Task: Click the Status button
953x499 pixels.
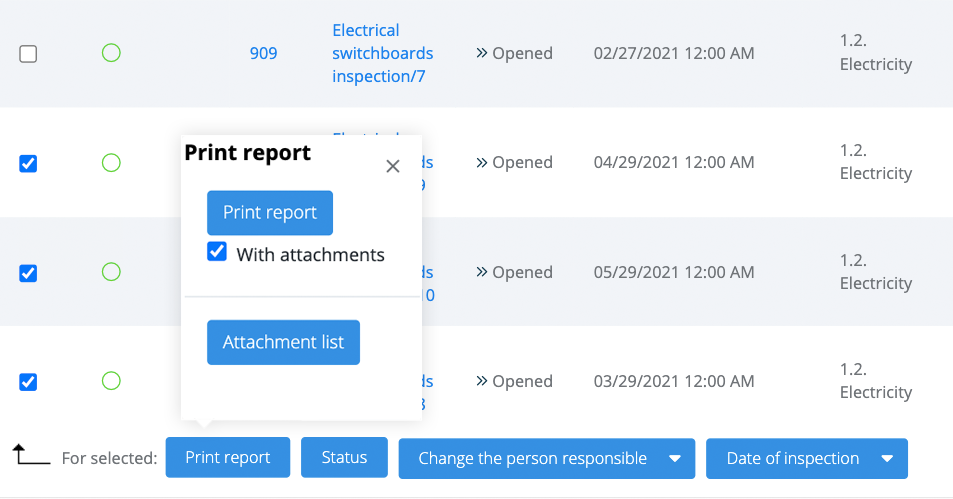Action: 344,457
